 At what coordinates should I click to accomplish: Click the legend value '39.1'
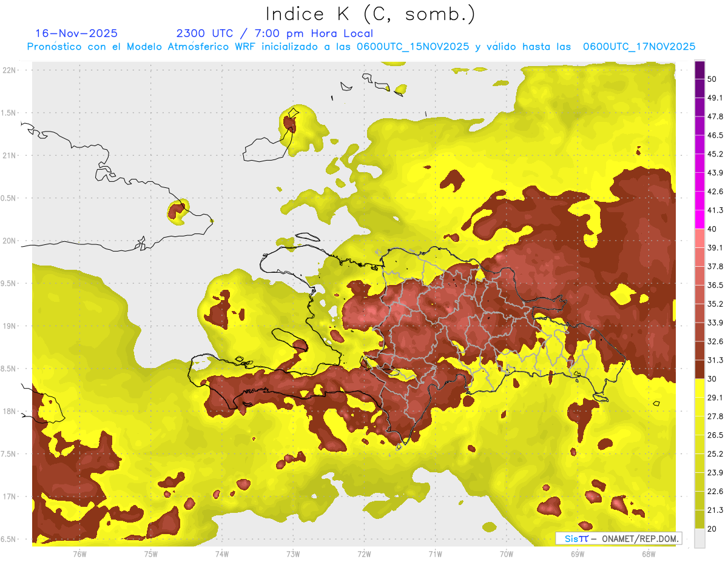(x=715, y=247)
